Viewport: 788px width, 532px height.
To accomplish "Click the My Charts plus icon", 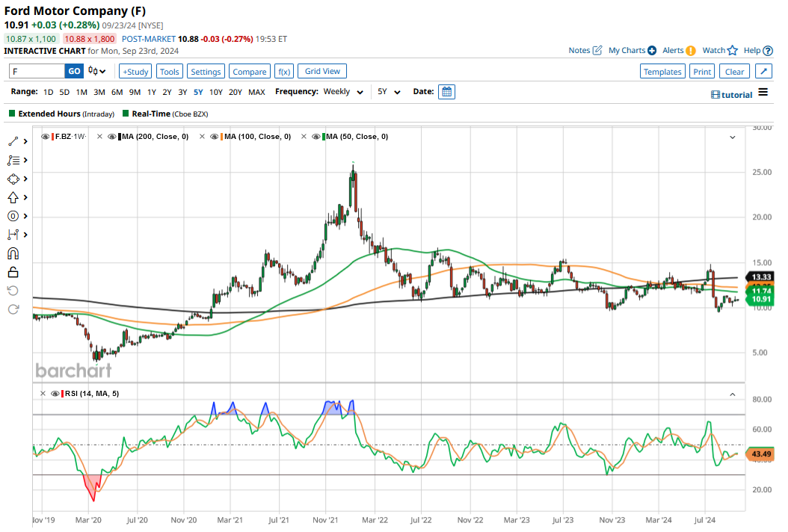I will (x=652, y=50).
